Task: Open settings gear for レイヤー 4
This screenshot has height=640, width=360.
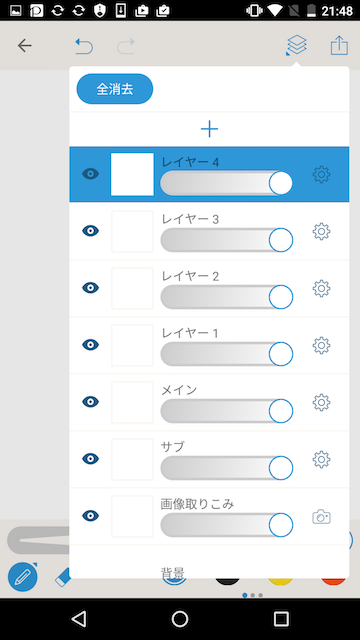Action: [x=321, y=174]
